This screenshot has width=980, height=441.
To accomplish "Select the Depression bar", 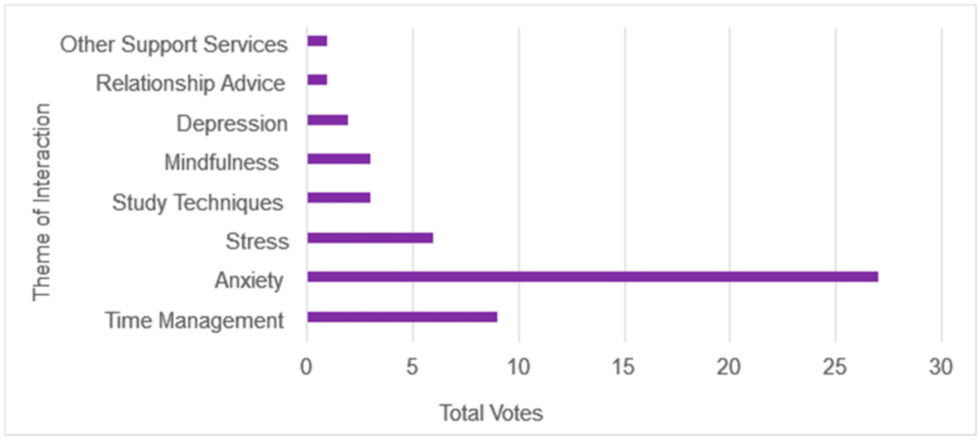I will coord(328,120).
